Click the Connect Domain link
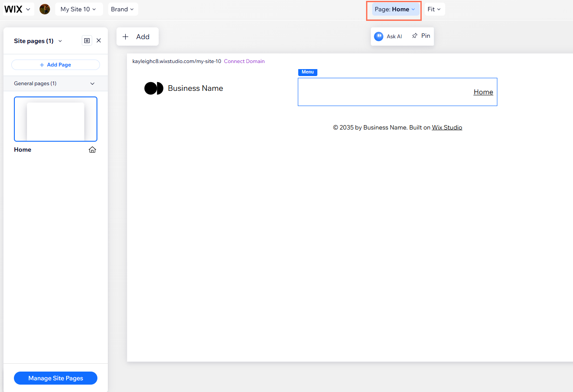The image size is (573, 392). tap(244, 61)
